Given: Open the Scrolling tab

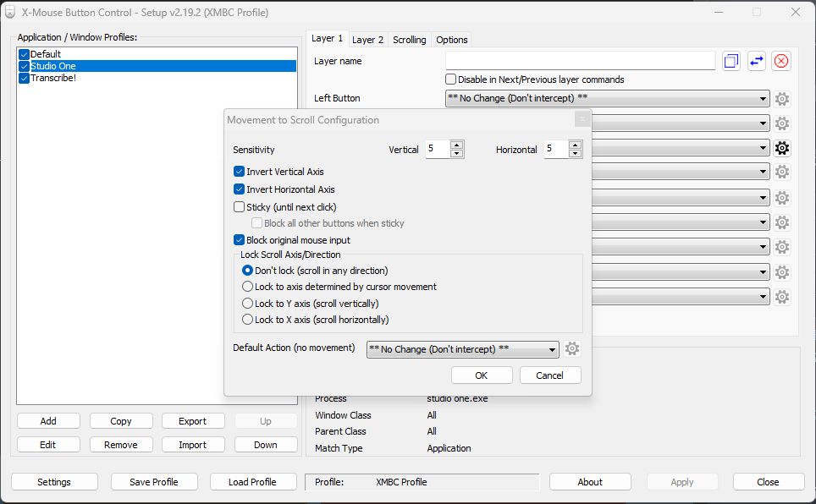Looking at the screenshot, I should point(410,40).
